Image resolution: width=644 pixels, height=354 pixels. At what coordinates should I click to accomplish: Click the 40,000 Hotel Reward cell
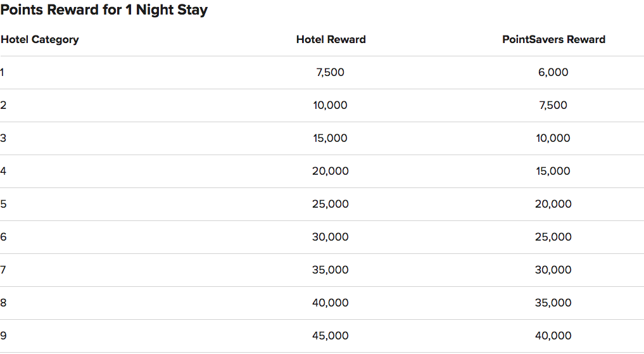coord(330,303)
